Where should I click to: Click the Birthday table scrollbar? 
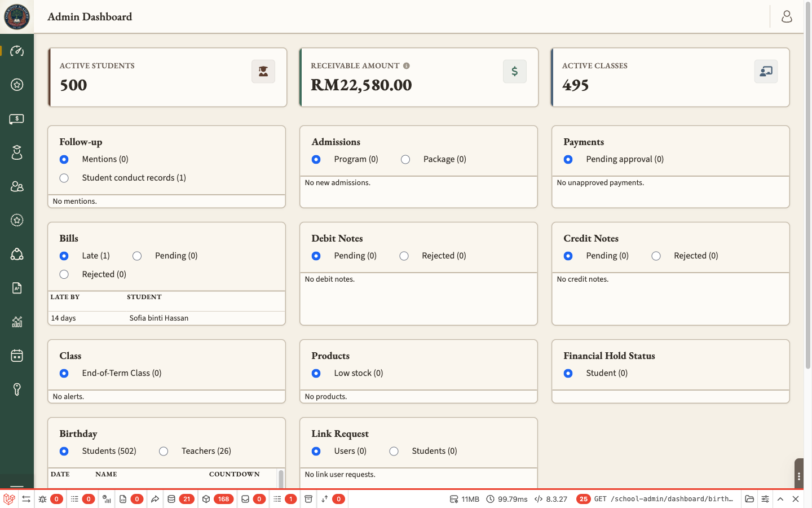[281, 479]
